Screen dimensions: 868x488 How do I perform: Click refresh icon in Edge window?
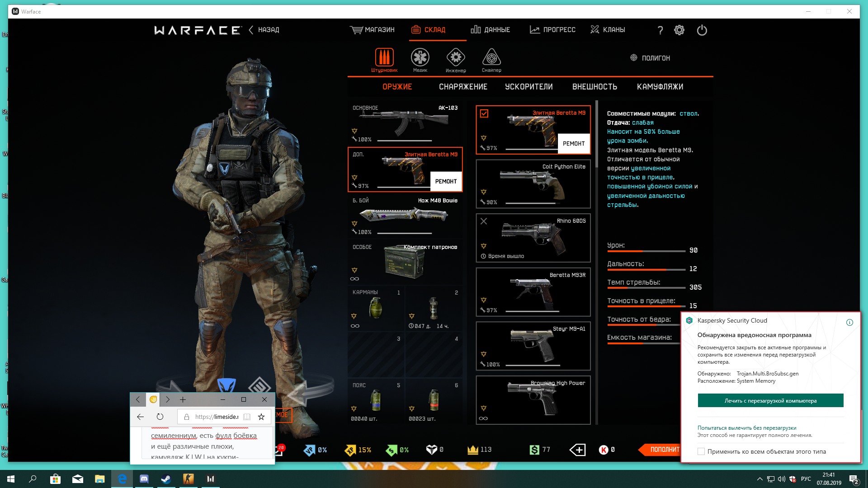tap(160, 417)
